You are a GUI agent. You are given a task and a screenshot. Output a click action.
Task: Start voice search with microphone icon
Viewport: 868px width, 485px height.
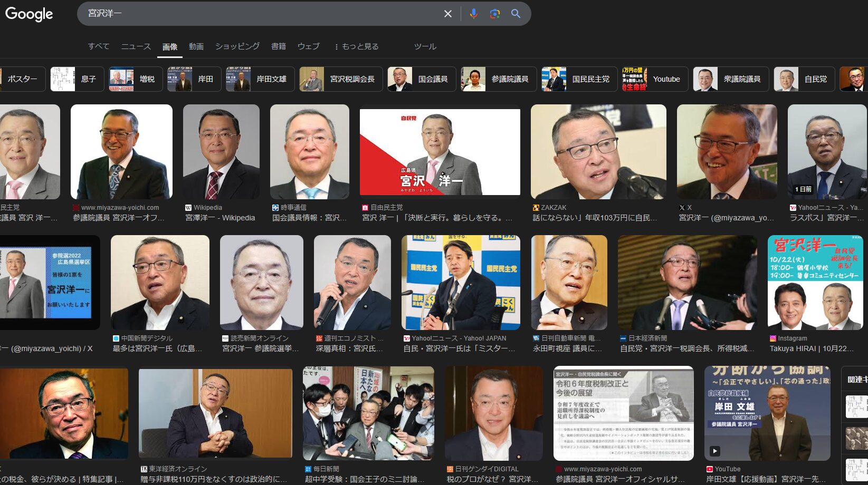(473, 14)
